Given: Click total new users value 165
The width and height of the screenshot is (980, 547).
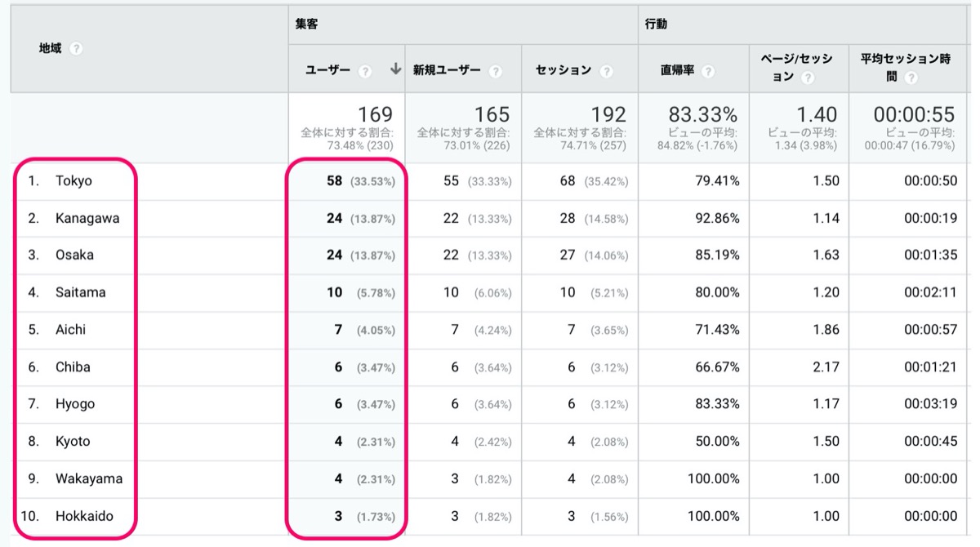Looking at the screenshot, I should pos(492,115).
